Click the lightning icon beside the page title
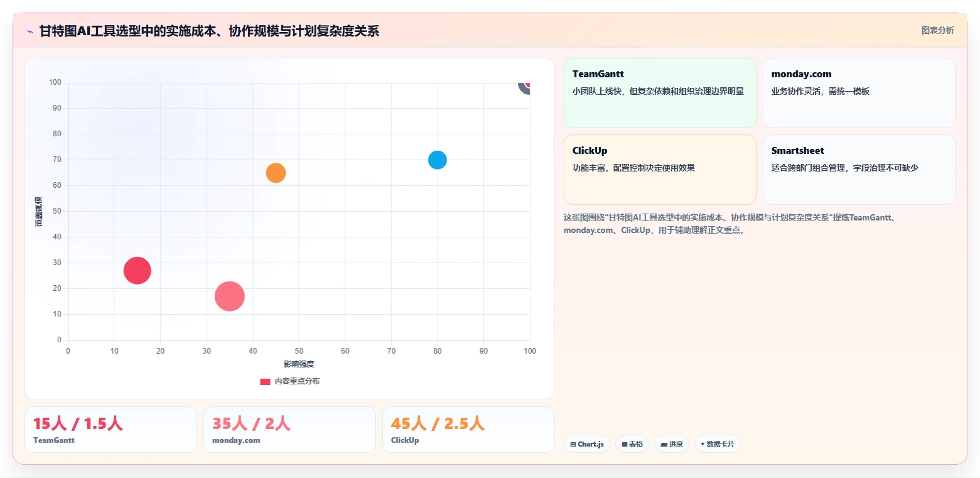 [30, 31]
